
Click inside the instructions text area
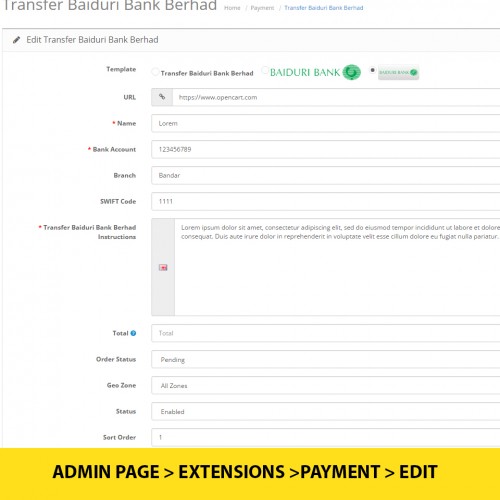click(337, 267)
